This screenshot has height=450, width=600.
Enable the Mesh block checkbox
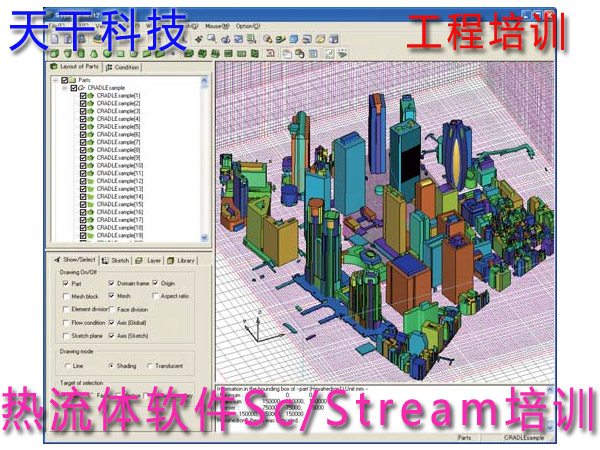click(65, 297)
